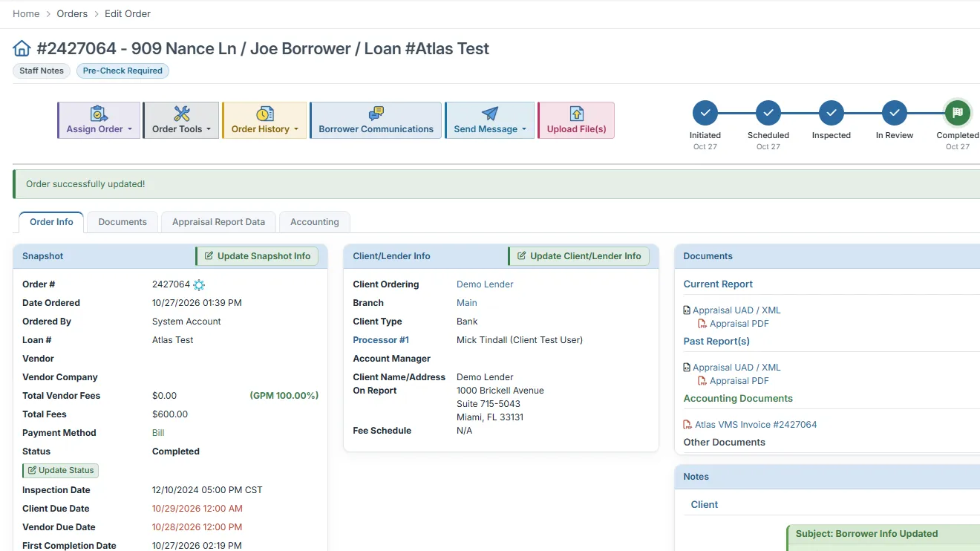Open the Demo Lender client link

[x=485, y=284]
